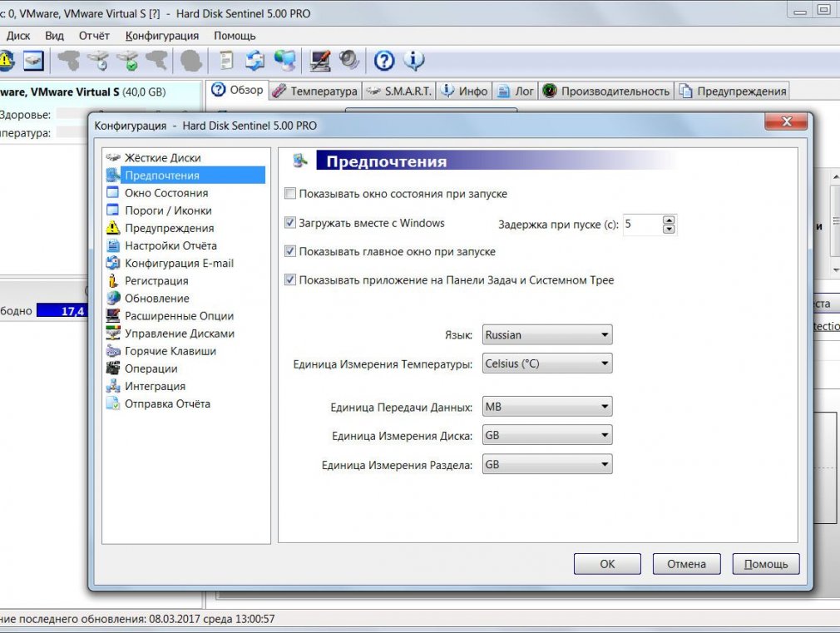Enable showing status window at startup checkbox

[x=289, y=194]
